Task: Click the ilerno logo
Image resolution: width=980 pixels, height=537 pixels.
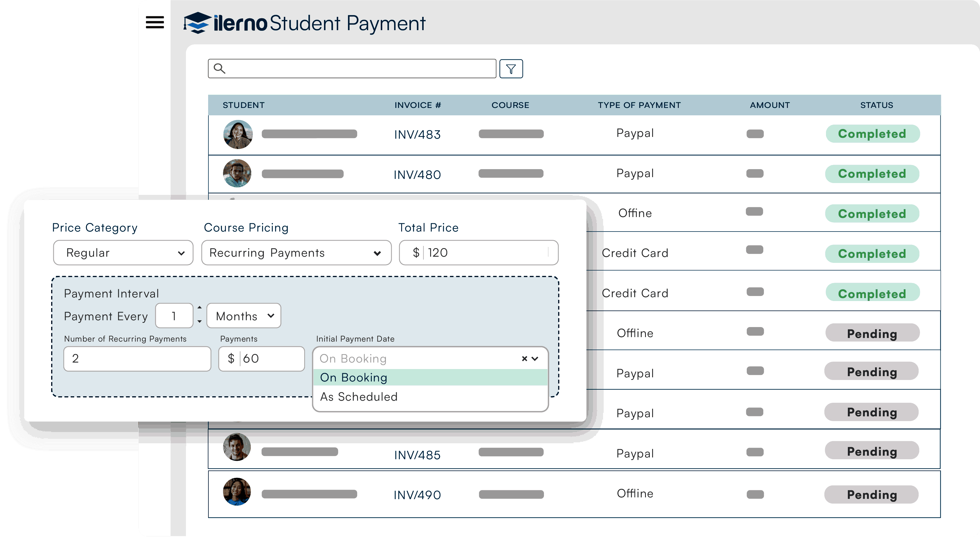Action: tap(225, 23)
